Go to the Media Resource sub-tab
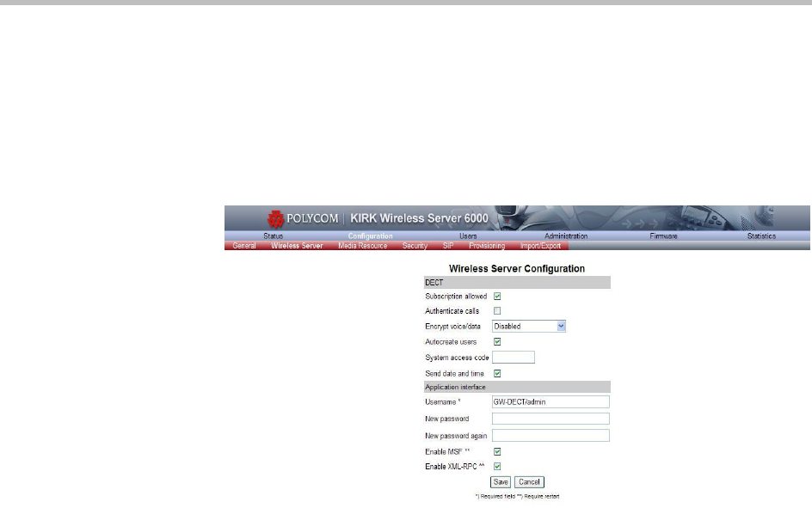The image size is (812, 508). coord(362,246)
